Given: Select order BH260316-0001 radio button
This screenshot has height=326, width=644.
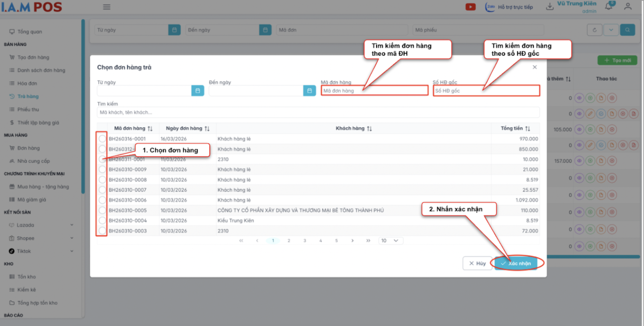Looking at the screenshot, I should (102, 139).
